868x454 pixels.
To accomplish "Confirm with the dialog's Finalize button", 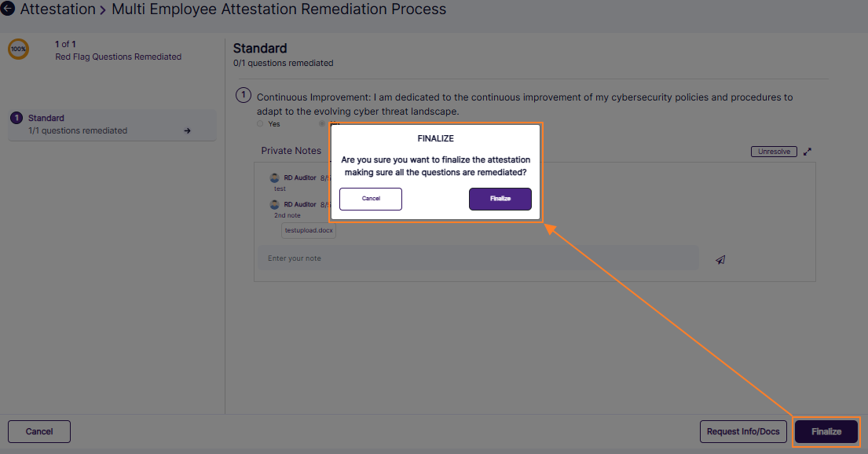I will coord(500,199).
